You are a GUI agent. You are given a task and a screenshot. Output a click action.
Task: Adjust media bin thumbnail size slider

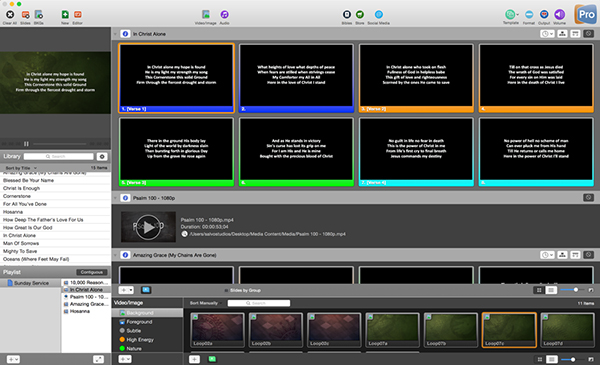tap(572, 359)
